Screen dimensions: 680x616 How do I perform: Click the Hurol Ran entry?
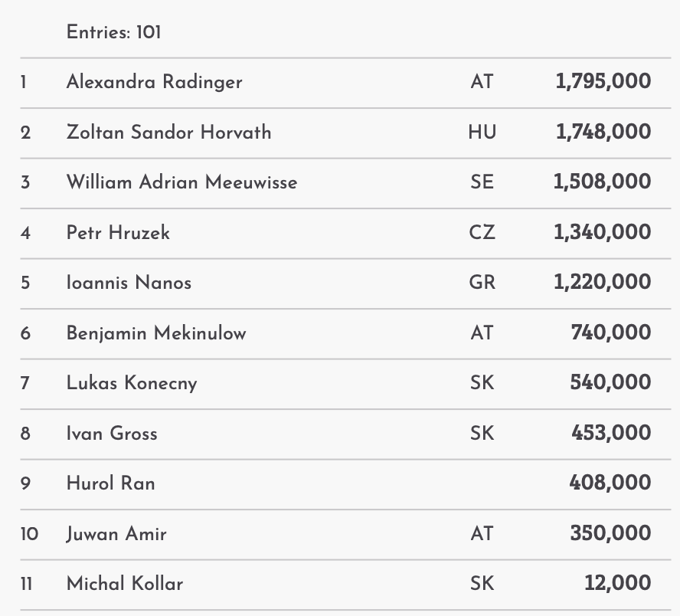(x=110, y=483)
